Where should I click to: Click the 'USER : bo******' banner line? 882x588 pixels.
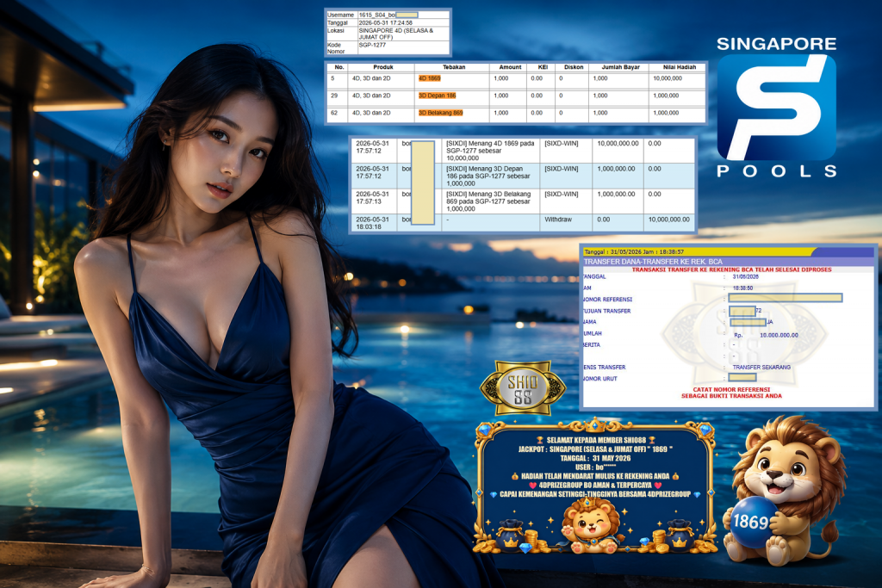pyautogui.click(x=596, y=467)
